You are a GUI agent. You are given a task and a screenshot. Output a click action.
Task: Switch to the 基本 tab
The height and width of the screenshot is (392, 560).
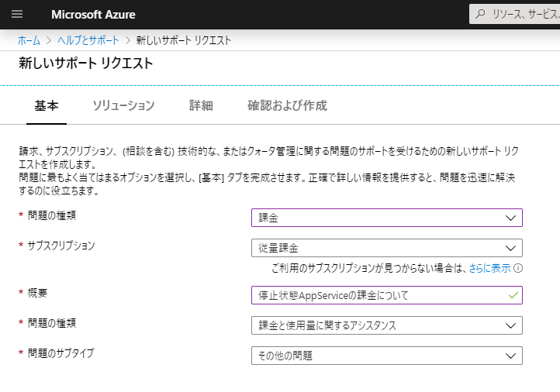[x=47, y=105]
